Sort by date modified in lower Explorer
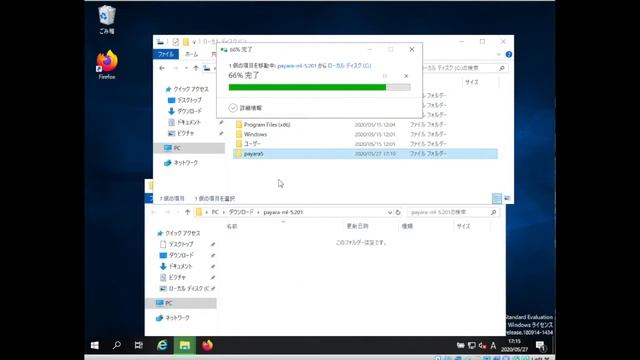This screenshot has height=360, width=640. (358, 226)
